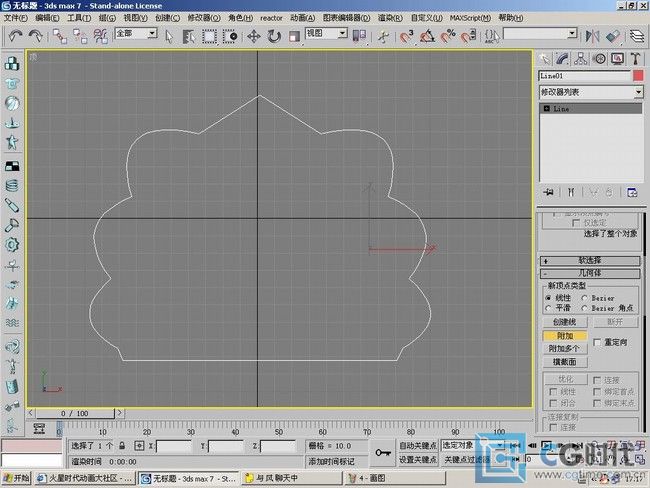The height and width of the screenshot is (488, 650).
Task: Toggle the Selection Lock padlock icon
Action: tap(122, 446)
